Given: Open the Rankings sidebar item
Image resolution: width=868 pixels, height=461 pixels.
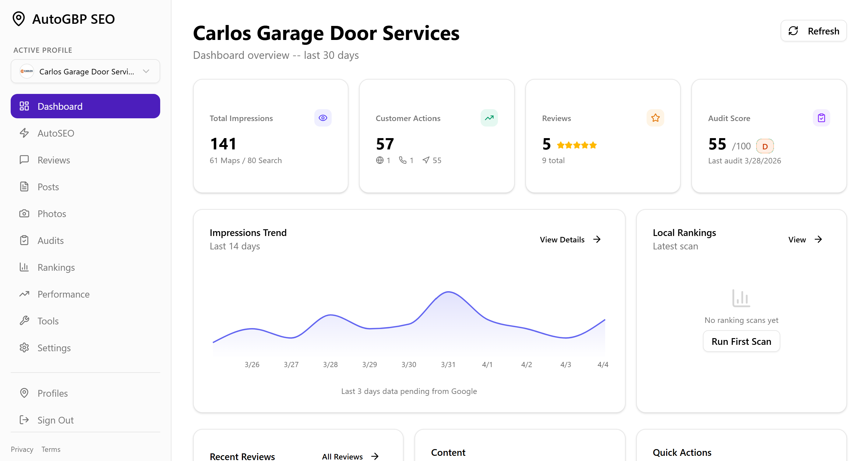Looking at the screenshot, I should pyautogui.click(x=56, y=267).
